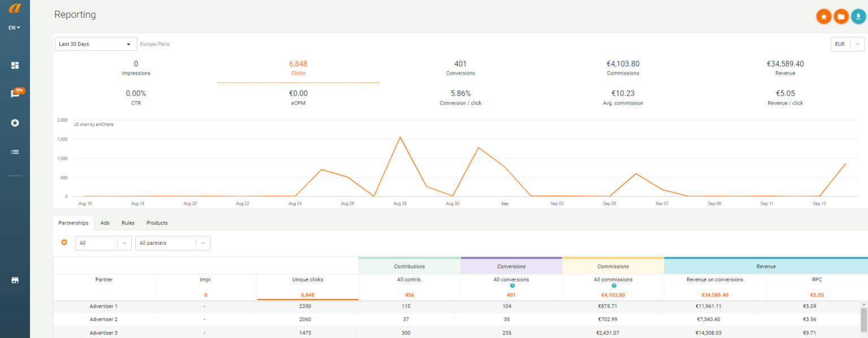
Task: Open the Last 30 Days date range selector
Action: 95,44
